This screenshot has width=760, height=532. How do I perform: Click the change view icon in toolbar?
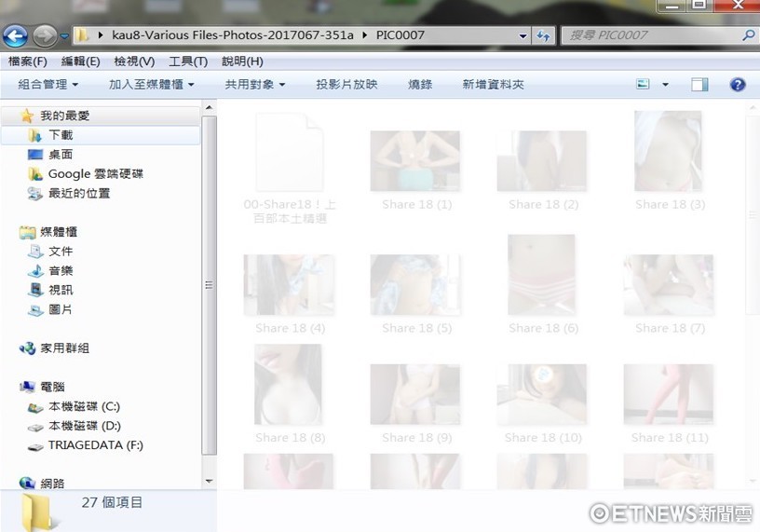[643, 84]
